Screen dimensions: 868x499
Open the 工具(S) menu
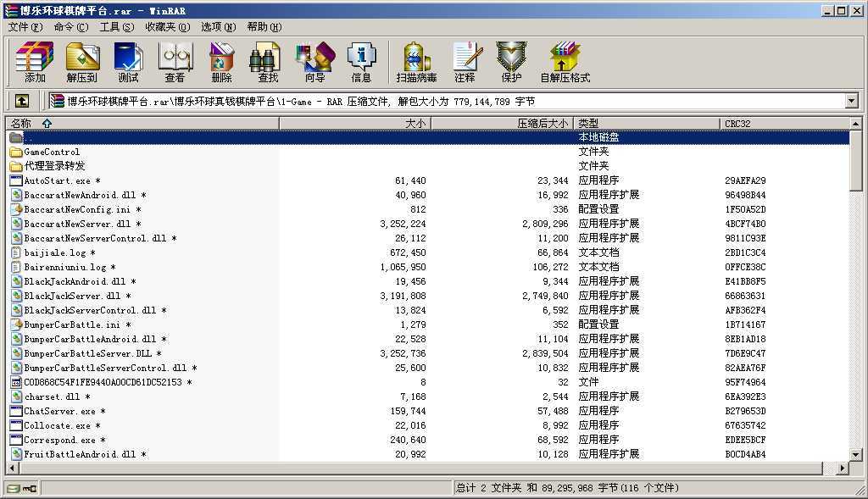(x=116, y=26)
